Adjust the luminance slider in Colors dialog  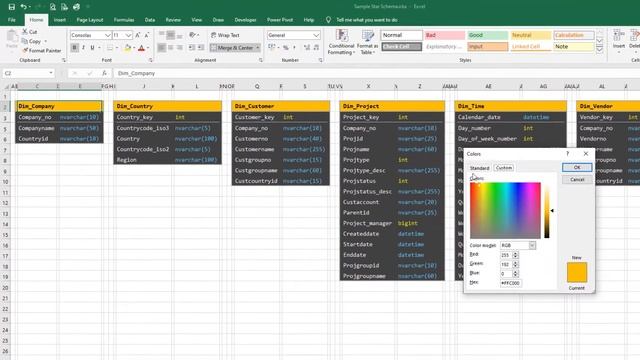(547, 211)
